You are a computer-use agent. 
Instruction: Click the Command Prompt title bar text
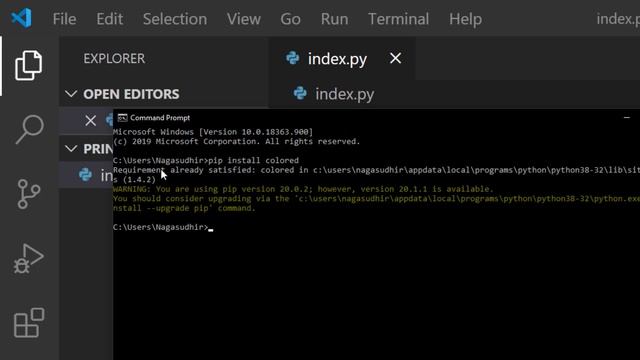(x=160, y=118)
